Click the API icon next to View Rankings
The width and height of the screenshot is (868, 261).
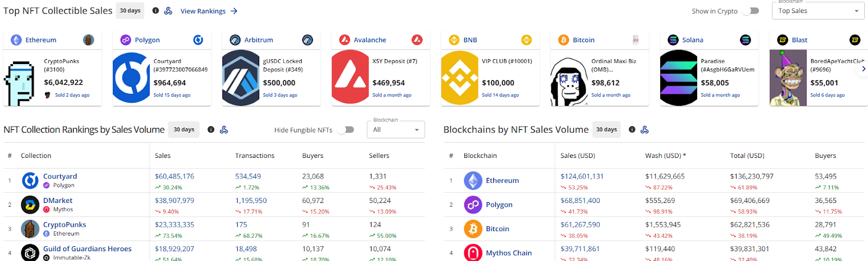click(168, 11)
